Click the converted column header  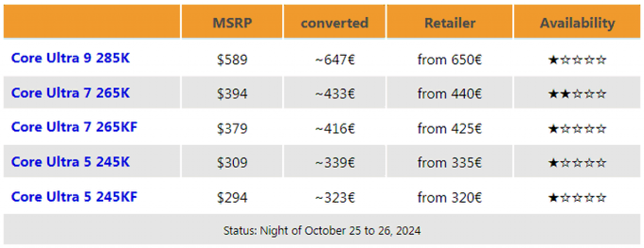coord(335,23)
